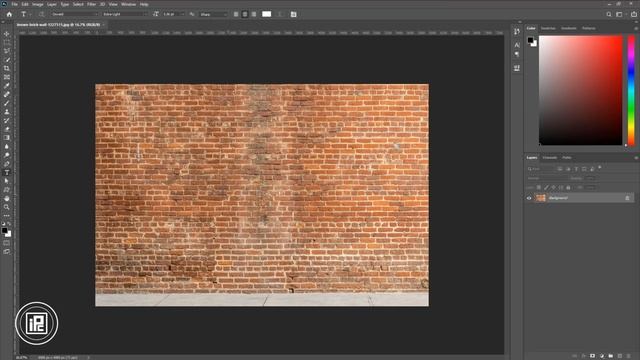This screenshot has width=640, height=360.
Task: Select the Dodge tool
Action: coord(7,155)
